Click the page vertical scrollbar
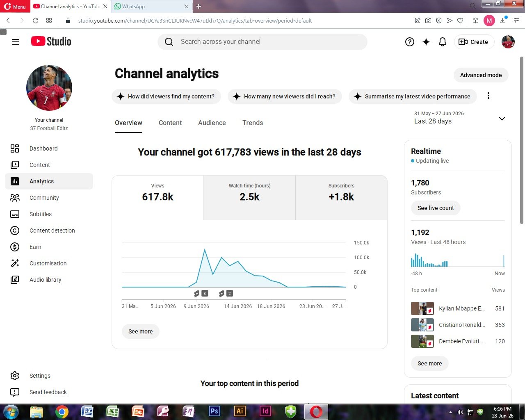This screenshot has width=525, height=420. 522,140
